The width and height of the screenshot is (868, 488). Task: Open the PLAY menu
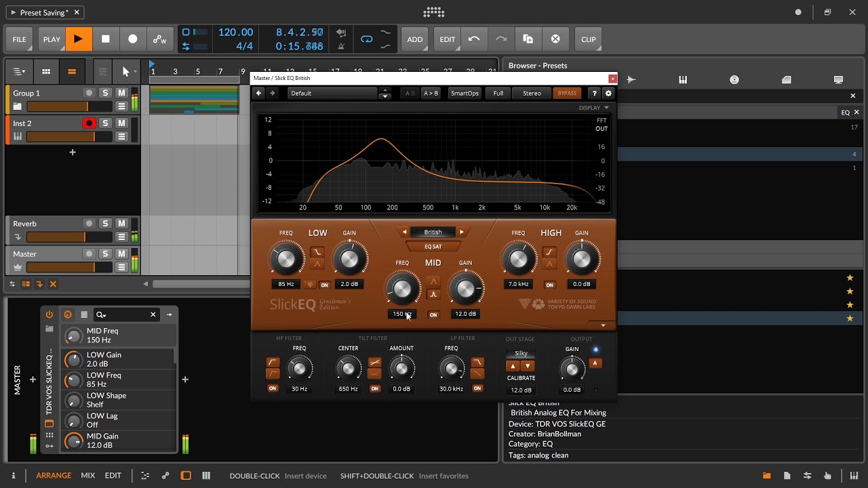coord(52,39)
